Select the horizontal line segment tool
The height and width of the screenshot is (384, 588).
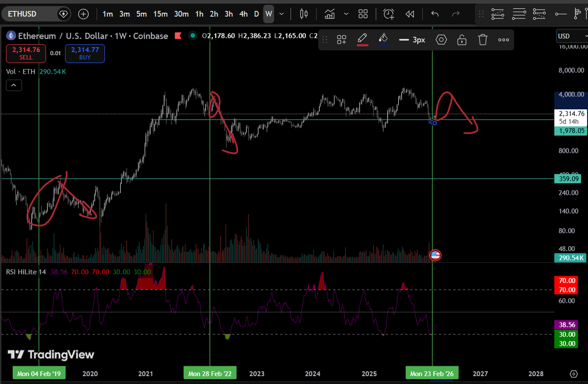point(561,14)
